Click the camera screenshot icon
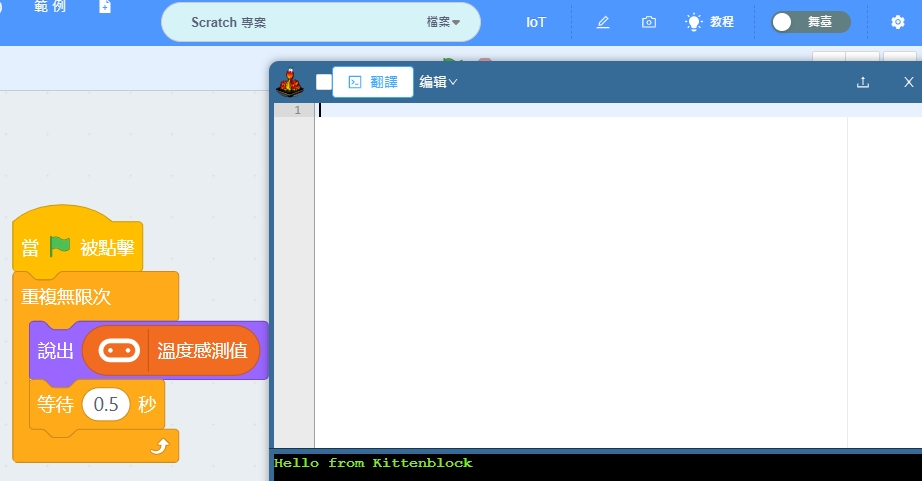922x481 pixels. pyautogui.click(x=649, y=22)
